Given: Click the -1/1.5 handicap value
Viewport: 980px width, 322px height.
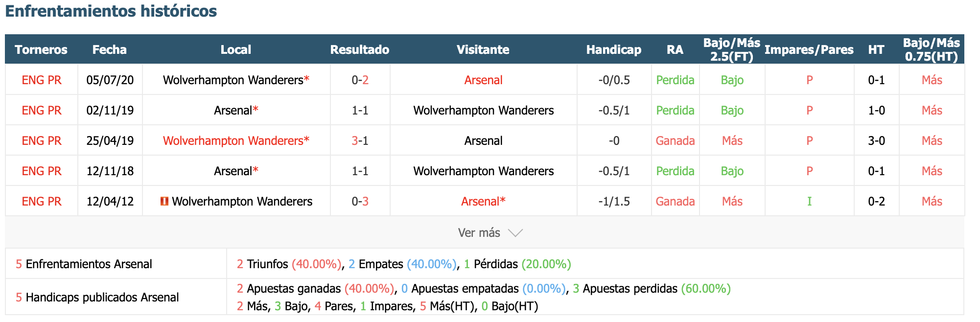Looking at the screenshot, I should (x=614, y=201).
